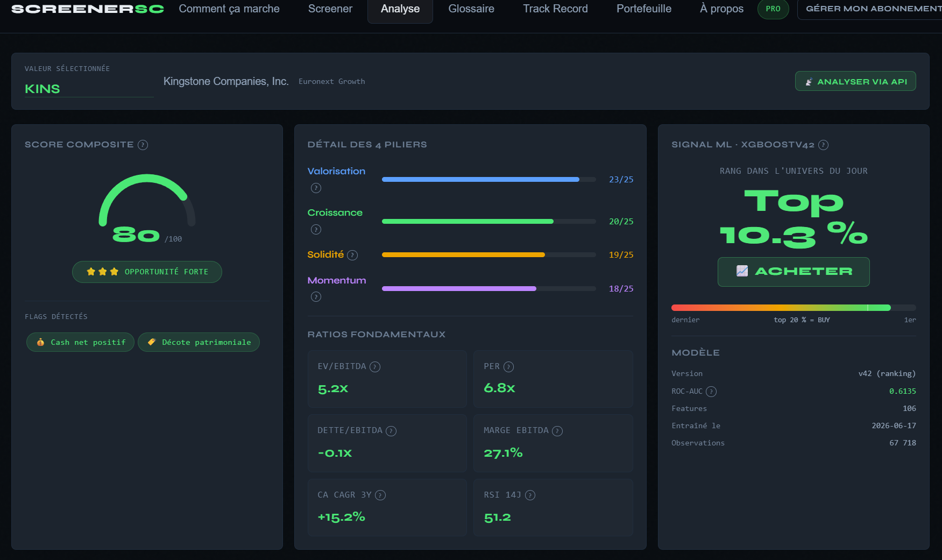Open the help icon under Momentum

pyautogui.click(x=316, y=296)
